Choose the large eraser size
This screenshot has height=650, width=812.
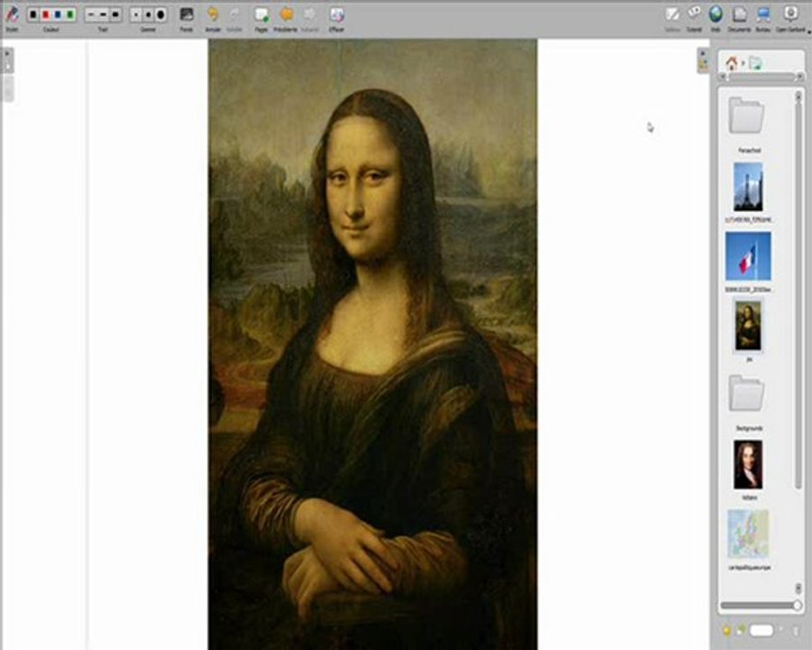(161, 14)
